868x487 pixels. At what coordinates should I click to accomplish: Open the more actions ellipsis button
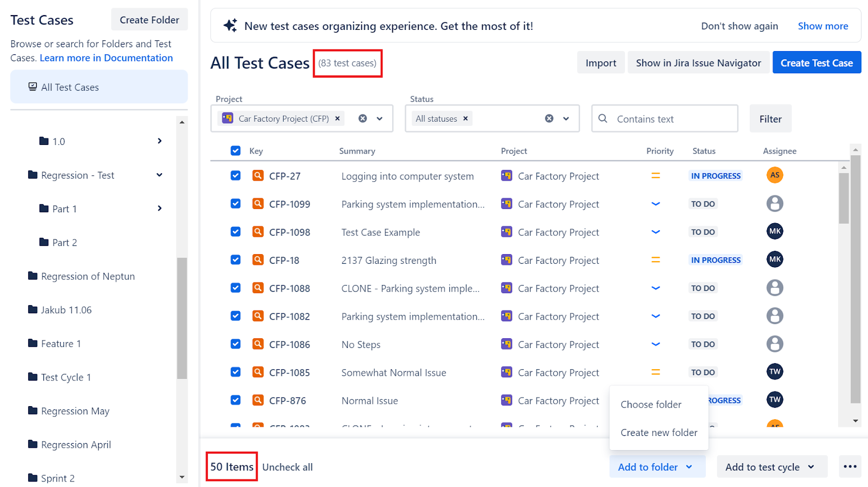[850, 466]
